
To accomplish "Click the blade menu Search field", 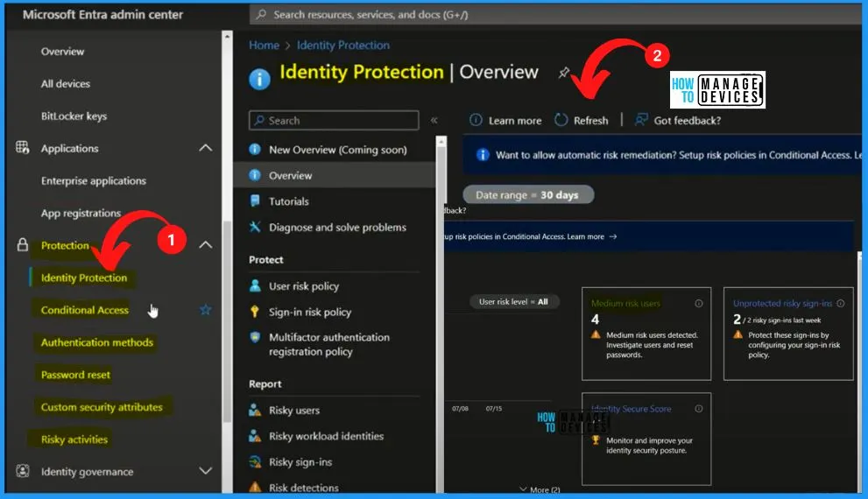I will point(334,120).
